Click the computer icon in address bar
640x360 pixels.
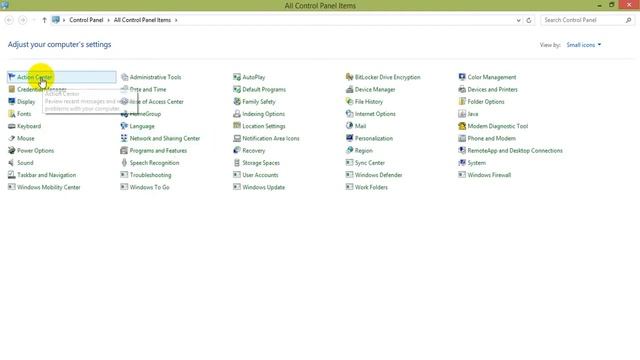(x=56, y=20)
